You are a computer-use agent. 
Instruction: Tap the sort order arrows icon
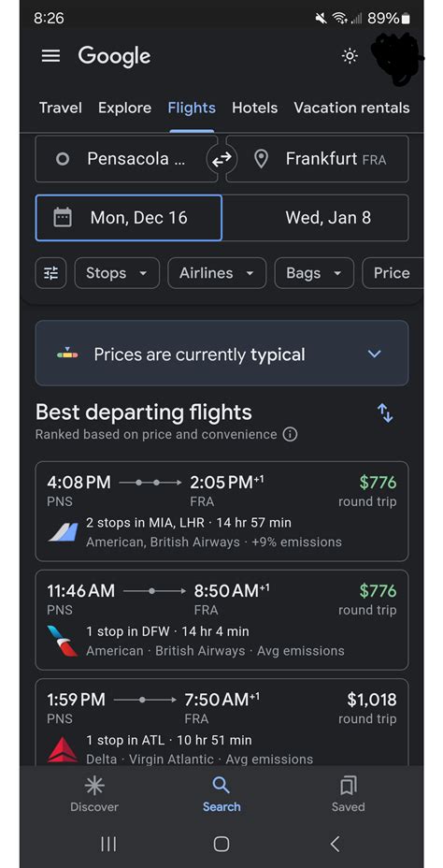click(385, 413)
